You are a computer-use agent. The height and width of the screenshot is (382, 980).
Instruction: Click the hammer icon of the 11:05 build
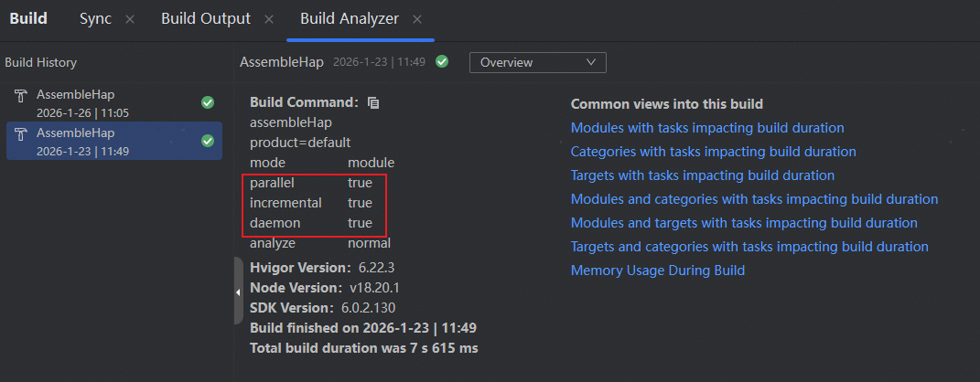click(x=21, y=96)
